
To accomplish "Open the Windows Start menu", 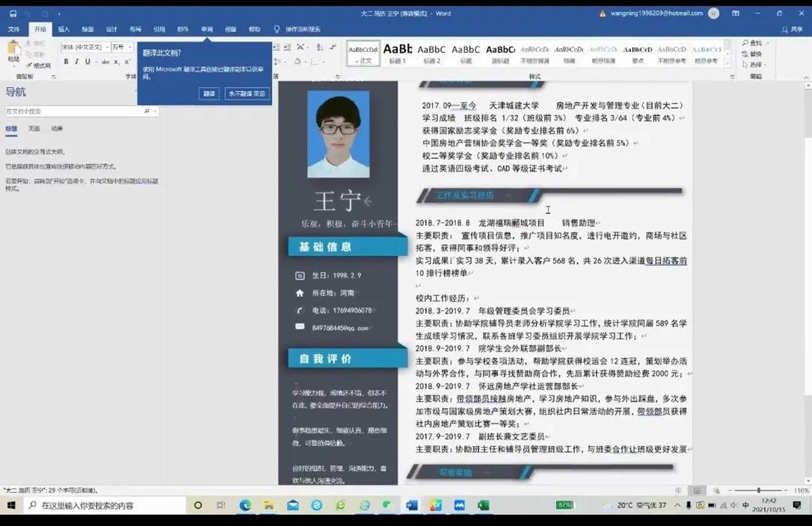I will point(11,506).
